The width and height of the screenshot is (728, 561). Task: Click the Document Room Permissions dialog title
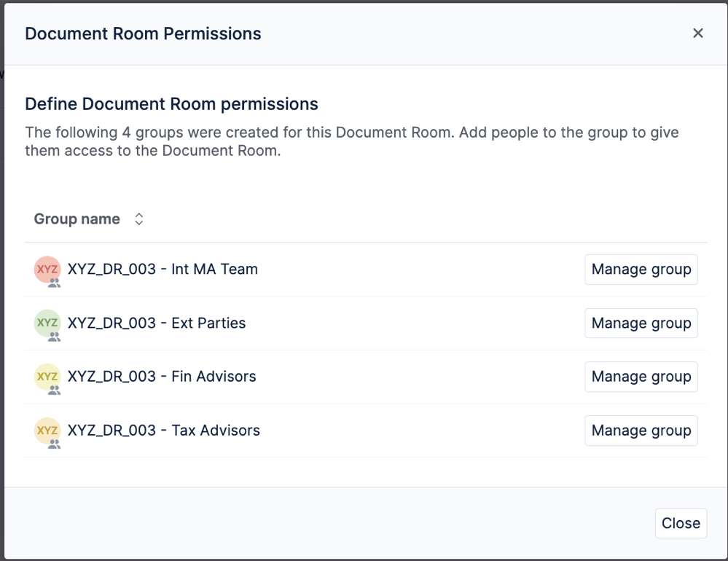click(x=143, y=34)
